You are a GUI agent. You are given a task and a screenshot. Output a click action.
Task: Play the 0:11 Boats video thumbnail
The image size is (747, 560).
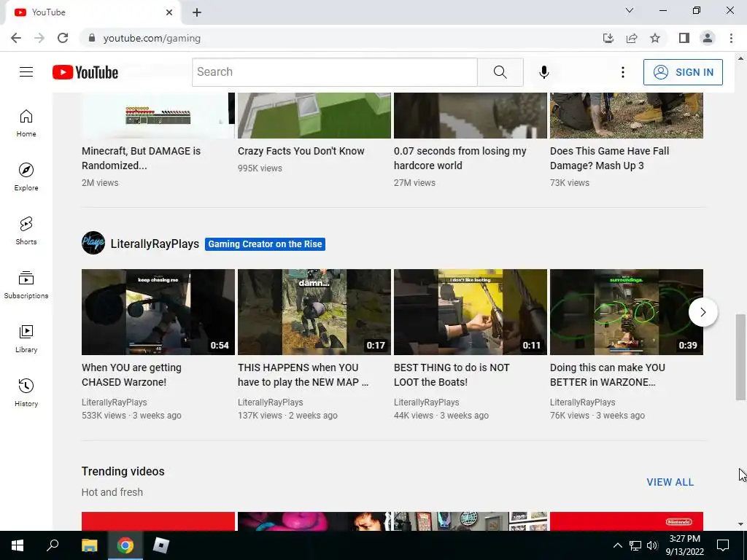tap(471, 312)
